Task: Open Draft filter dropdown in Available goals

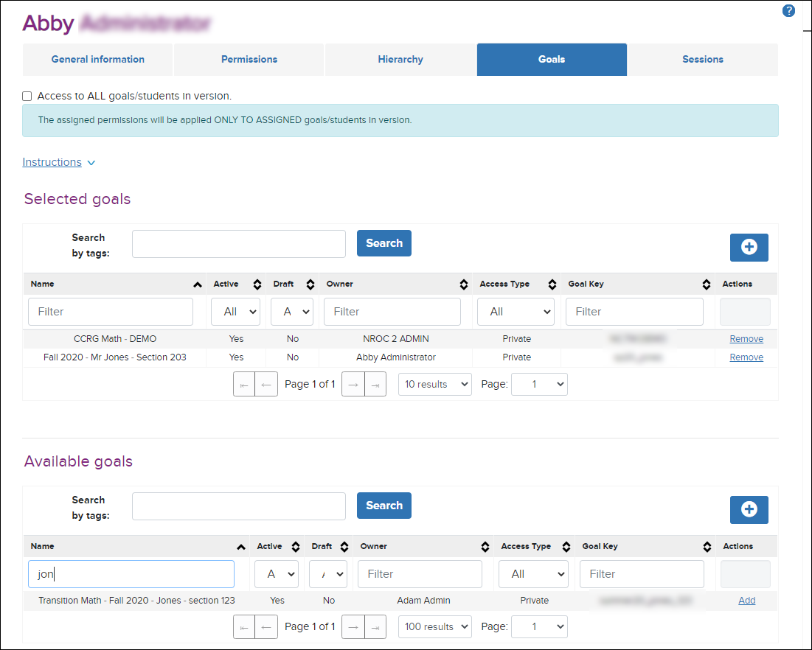Action: pyautogui.click(x=327, y=574)
